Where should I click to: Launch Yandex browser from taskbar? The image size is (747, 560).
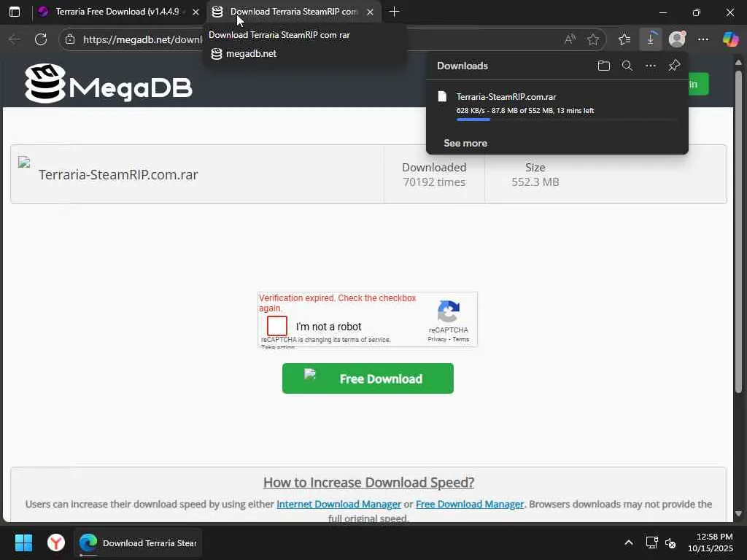pos(56,542)
